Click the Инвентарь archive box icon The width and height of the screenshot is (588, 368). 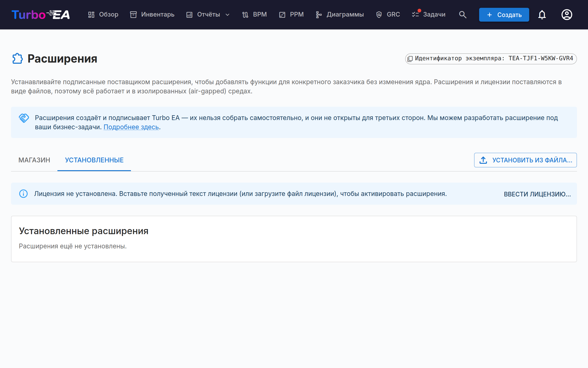(133, 14)
